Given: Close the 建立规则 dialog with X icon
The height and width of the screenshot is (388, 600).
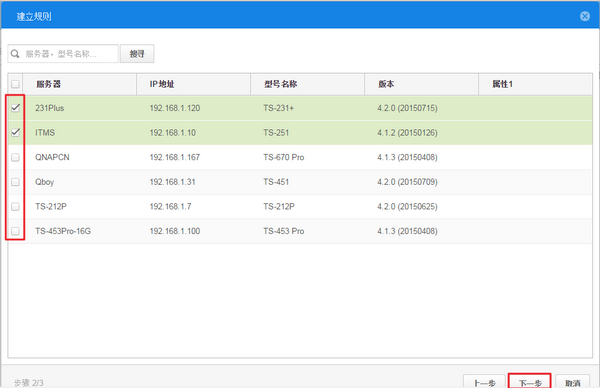Looking at the screenshot, I should pos(585,16).
